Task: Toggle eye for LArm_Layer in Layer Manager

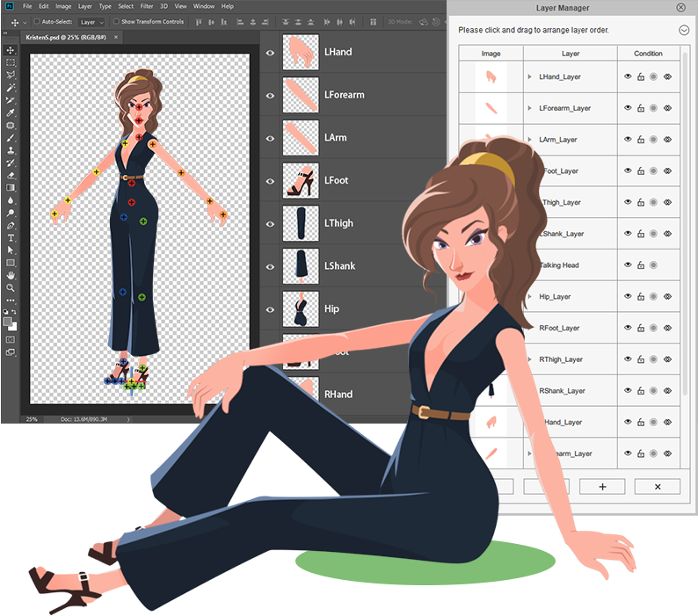Action: coord(628,140)
